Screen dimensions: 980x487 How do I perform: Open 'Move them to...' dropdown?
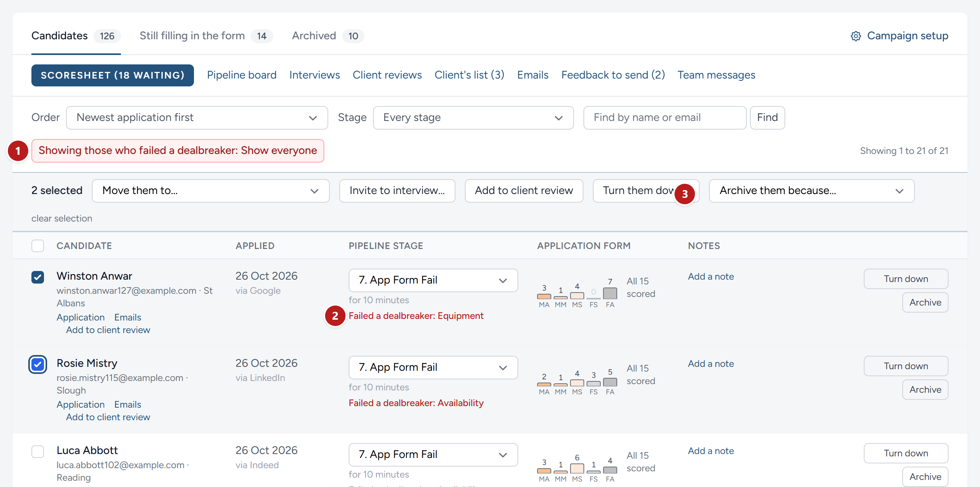(210, 191)
